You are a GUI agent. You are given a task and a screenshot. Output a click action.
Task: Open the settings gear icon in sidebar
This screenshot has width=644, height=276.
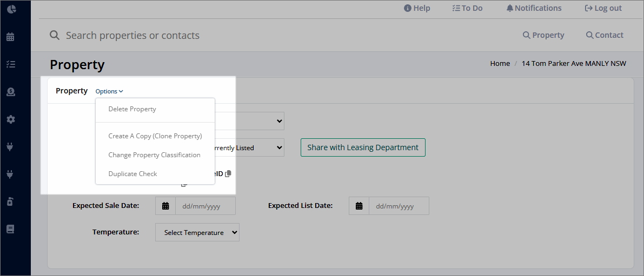coord(11,119)
